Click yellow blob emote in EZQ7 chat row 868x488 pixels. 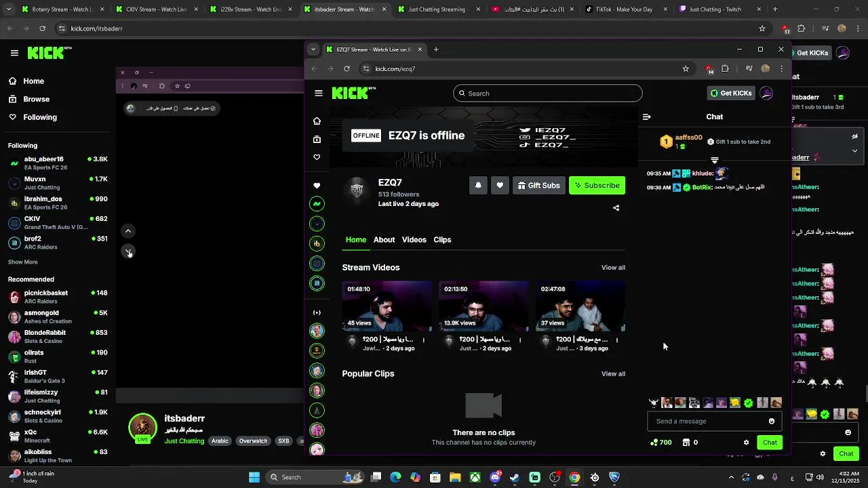click(735, 403)
